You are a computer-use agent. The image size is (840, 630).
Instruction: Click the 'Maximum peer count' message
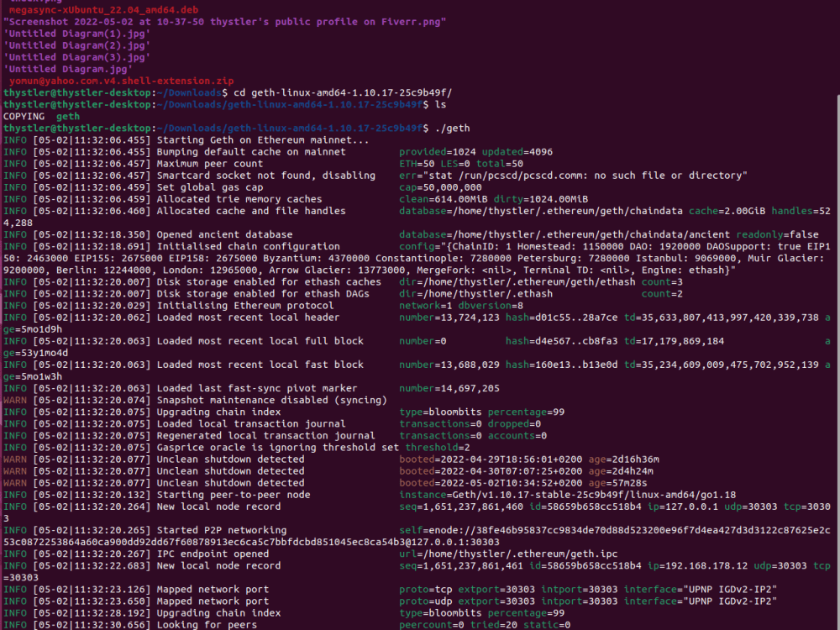[x=209, y=164]
